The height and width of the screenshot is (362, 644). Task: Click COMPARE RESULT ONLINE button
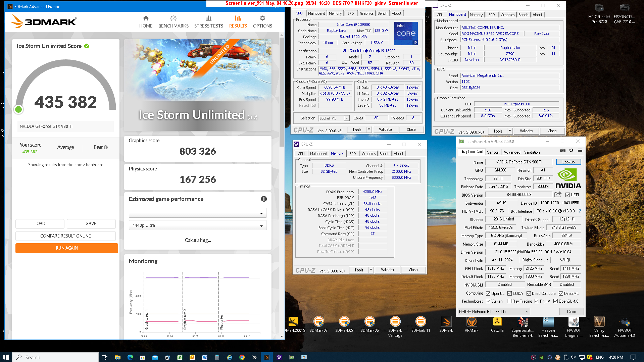[65, 236]
